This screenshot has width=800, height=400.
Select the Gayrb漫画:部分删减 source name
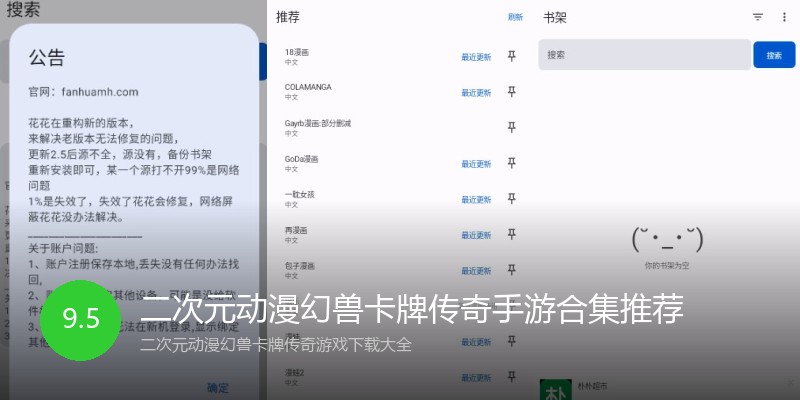pyautogui.click(x=317, y=123)
